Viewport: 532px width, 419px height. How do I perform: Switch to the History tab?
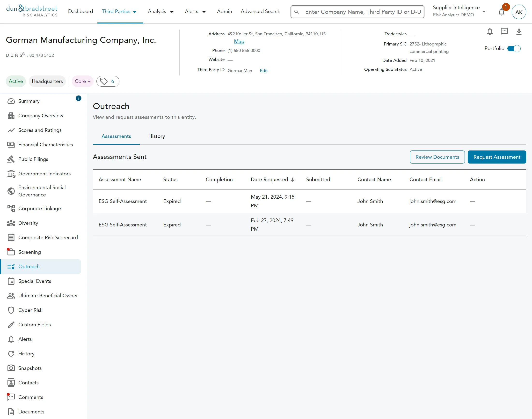[157, 136]
